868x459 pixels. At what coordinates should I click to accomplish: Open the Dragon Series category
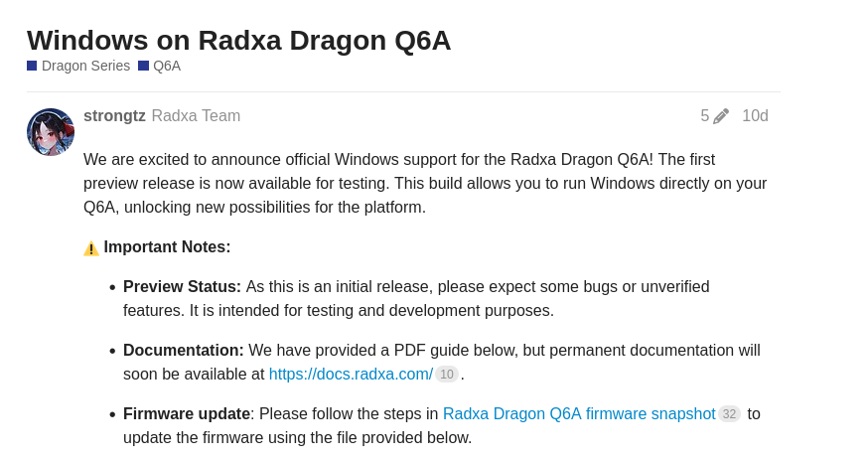[85, 66]
